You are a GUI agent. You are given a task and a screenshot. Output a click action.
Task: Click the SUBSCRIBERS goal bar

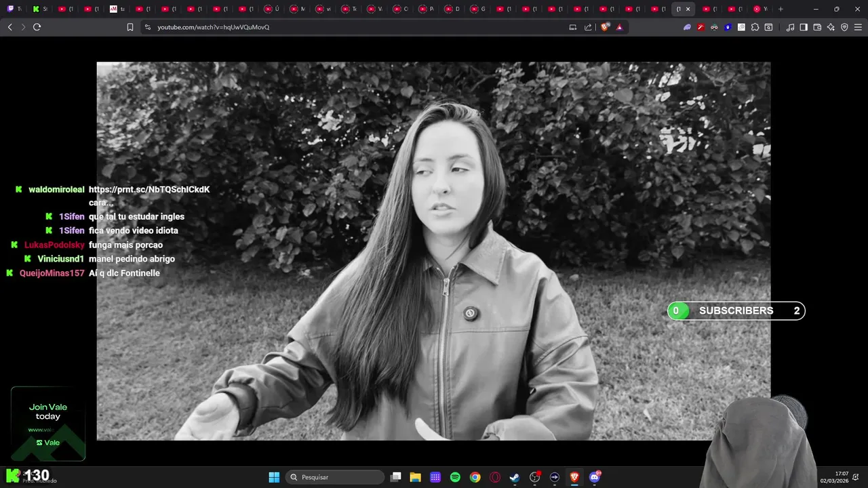click(736, 311)
